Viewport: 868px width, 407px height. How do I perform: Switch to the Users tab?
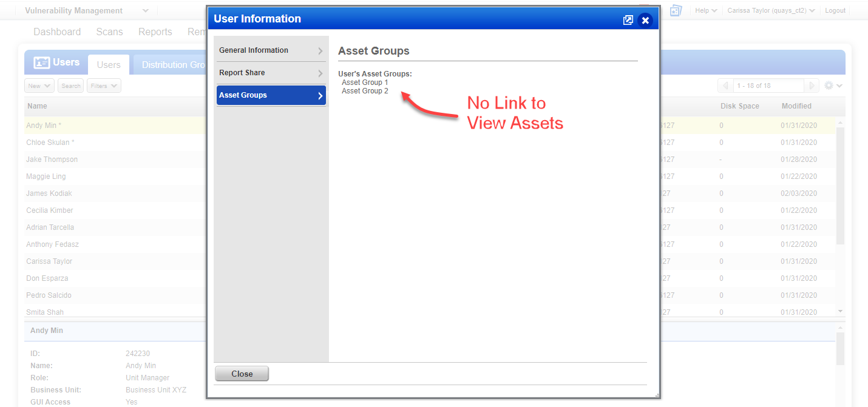point(108,64)
